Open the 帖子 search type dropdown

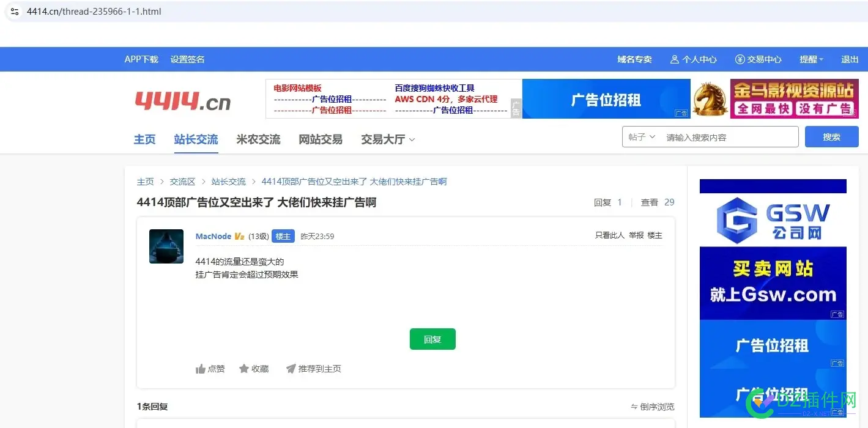(x=641, y=136)
